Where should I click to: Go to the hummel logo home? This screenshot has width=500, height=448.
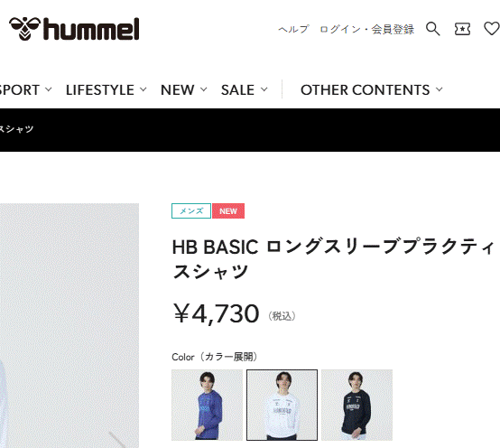click(74, 29)
